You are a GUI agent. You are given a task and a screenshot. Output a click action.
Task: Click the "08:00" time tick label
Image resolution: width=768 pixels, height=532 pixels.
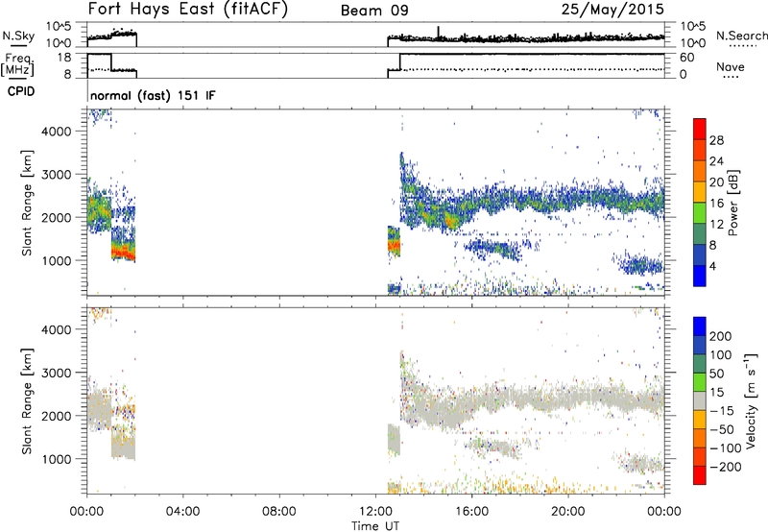click(x=278, y=512)
